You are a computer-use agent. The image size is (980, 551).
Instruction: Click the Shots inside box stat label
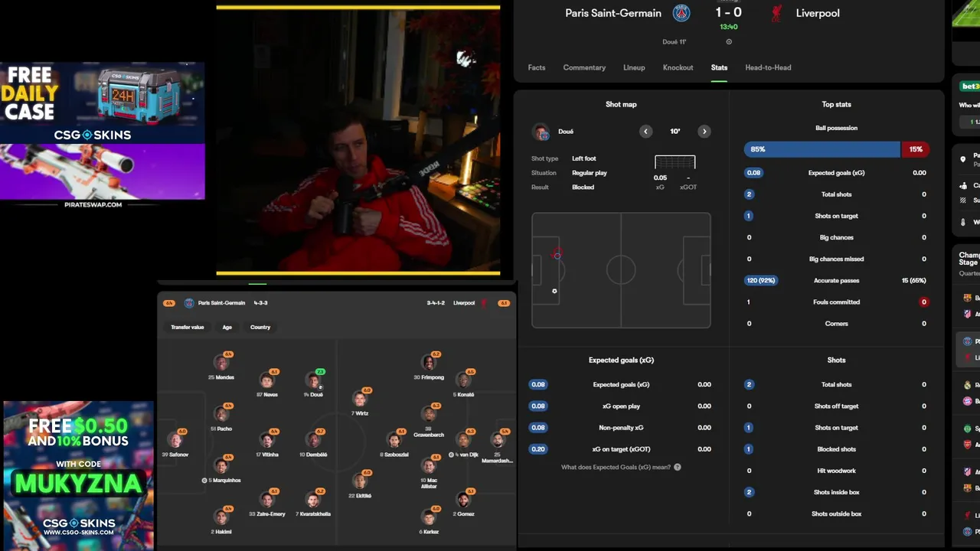836,492
